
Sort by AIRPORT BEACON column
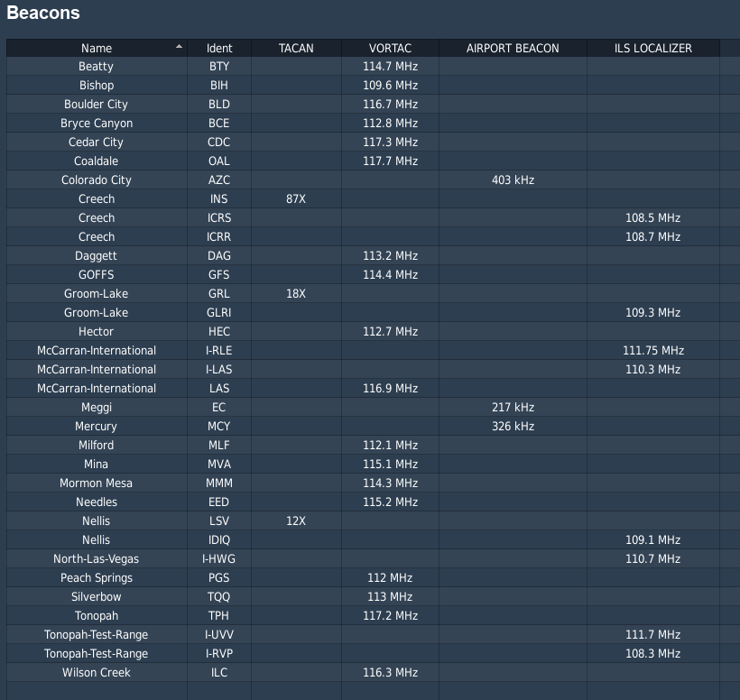point(513,48)
